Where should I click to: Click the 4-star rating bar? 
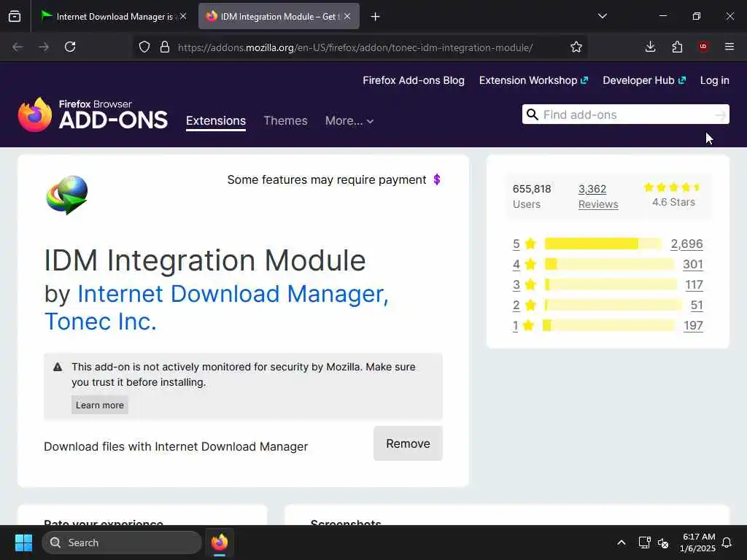(609, 264)
